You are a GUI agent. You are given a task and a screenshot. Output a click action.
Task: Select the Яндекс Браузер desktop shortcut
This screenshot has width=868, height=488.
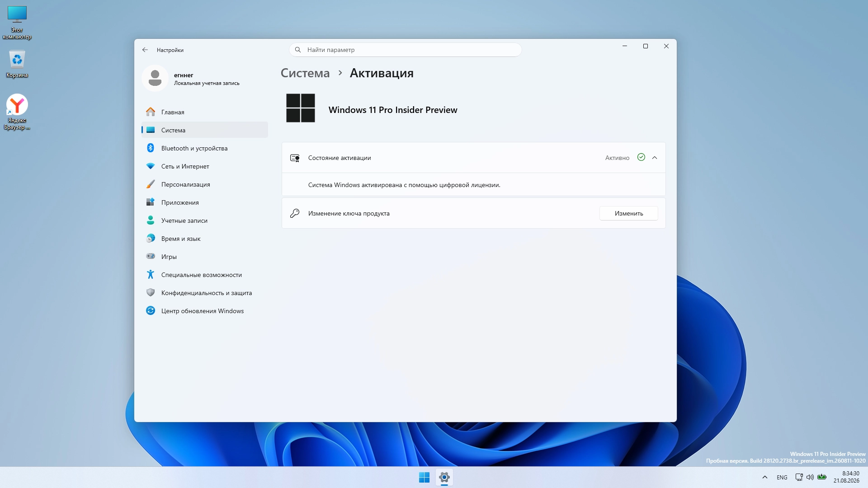[17, 112]
